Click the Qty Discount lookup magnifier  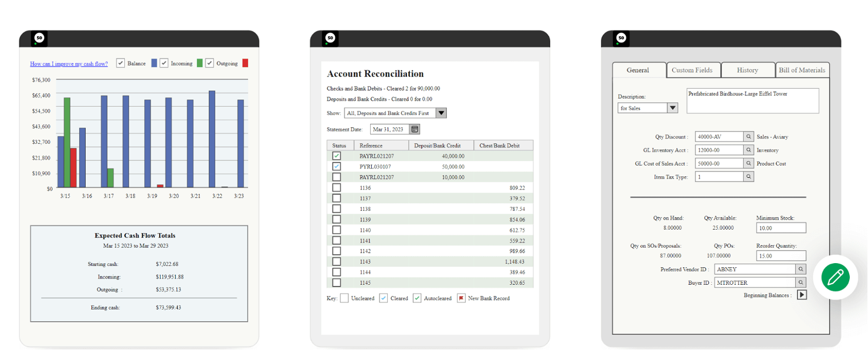749,136
